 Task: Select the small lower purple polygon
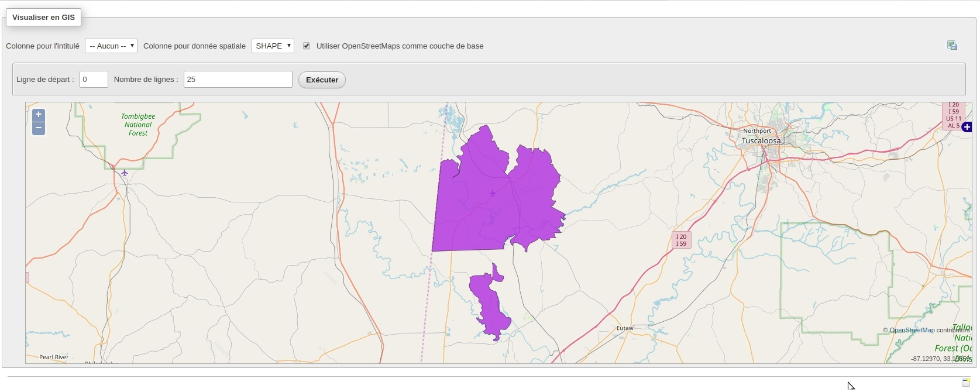[x=490, y=301]
